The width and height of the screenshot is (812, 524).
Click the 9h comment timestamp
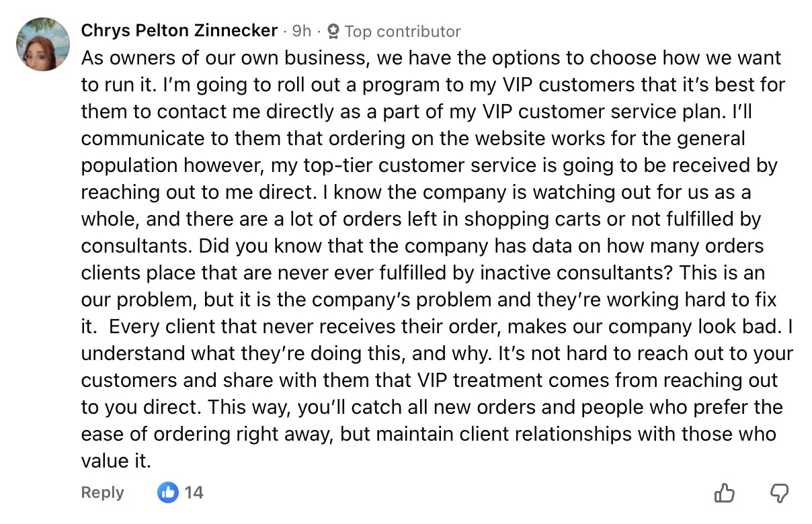point(302,31)
